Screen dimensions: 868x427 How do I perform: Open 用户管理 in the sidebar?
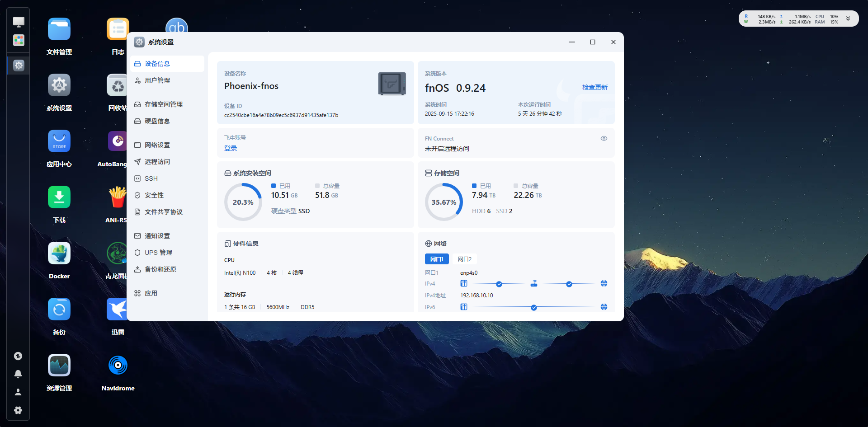click(167, 80)
